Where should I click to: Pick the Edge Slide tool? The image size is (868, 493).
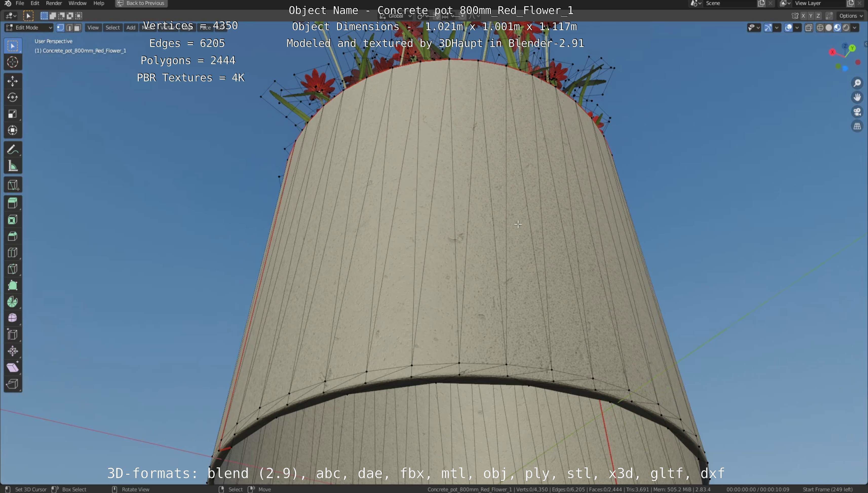[13, 334]
